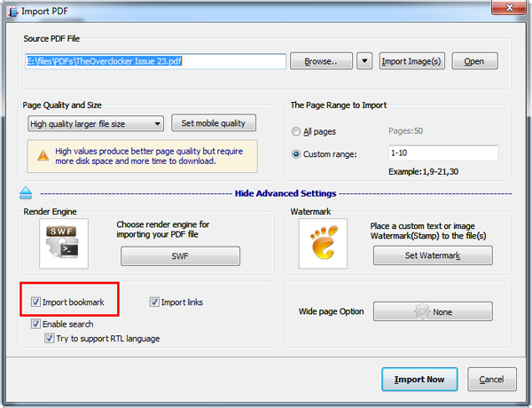This screenshot has height=408, width=532.
Task: Open the page quality dropdown
Action: click(95, 123)
